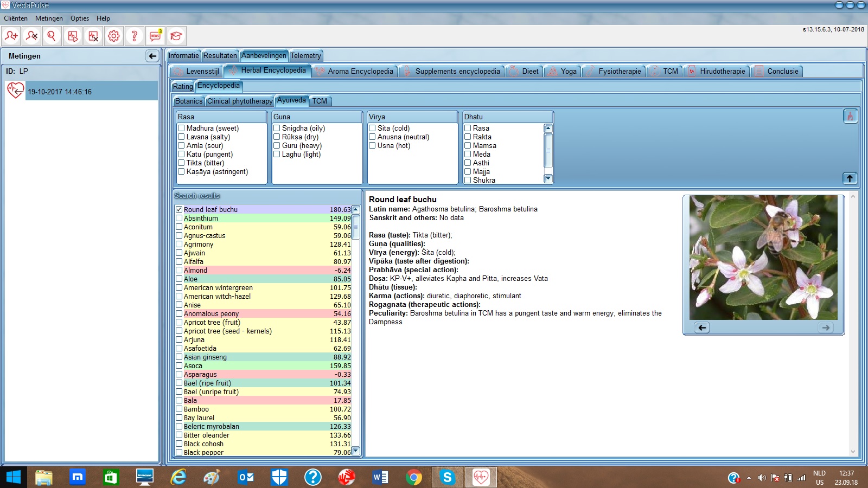Select the Rating sub-tab
This screenshot has height=488, width=868.
coord(183,86)
